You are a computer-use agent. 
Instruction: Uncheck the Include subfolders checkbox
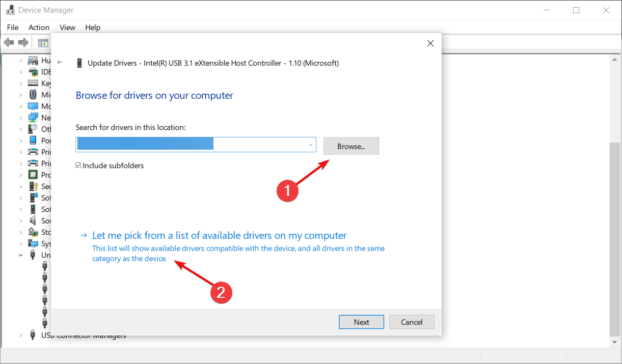[78, 165]
